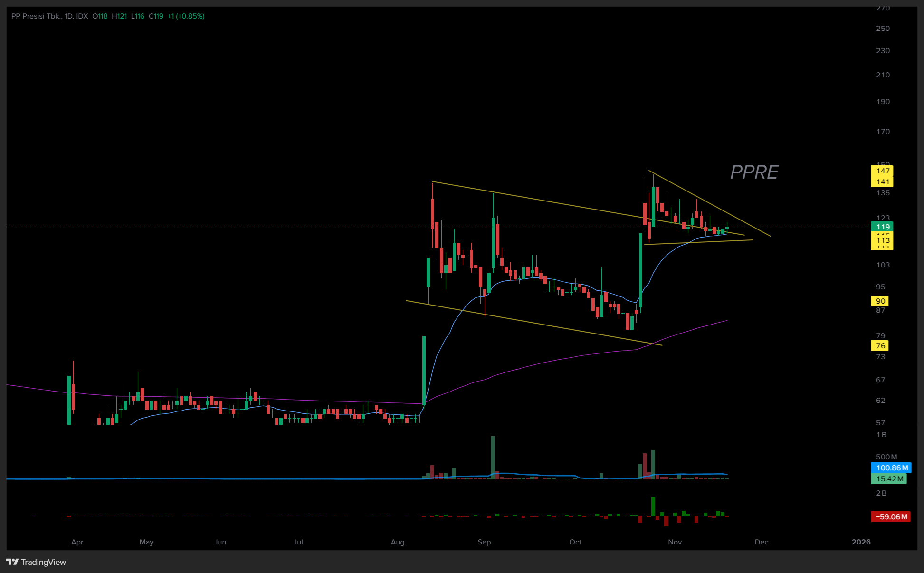Click the yellow 141 price label
This screenshot has height=573, width=924.
click(x=882, y=181)
